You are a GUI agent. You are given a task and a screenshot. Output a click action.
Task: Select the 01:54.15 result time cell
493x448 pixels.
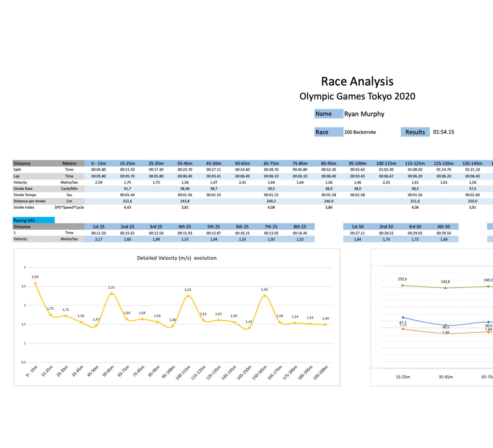(443, 132)
